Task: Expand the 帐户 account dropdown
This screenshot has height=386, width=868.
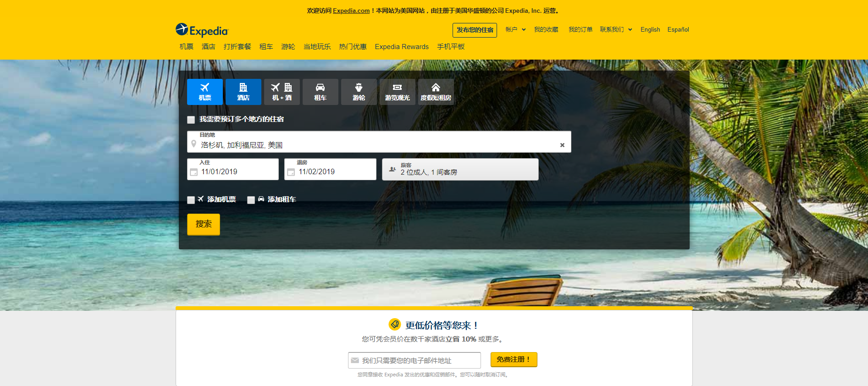Action: click(x=515, y=29)
